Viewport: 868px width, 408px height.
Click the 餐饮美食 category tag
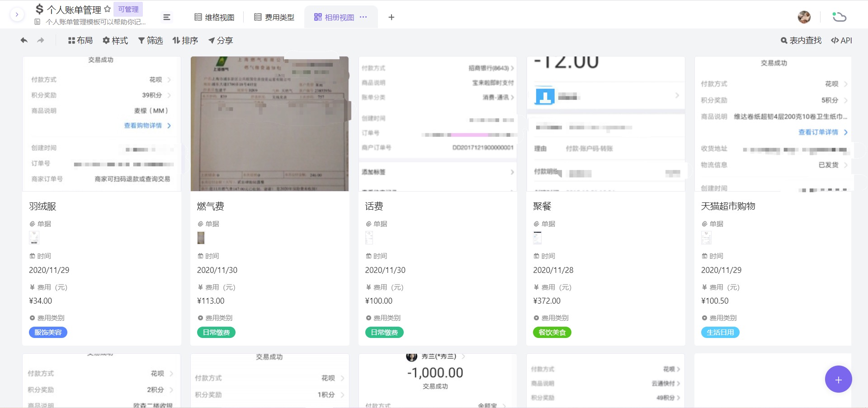[x=552, y=333]
